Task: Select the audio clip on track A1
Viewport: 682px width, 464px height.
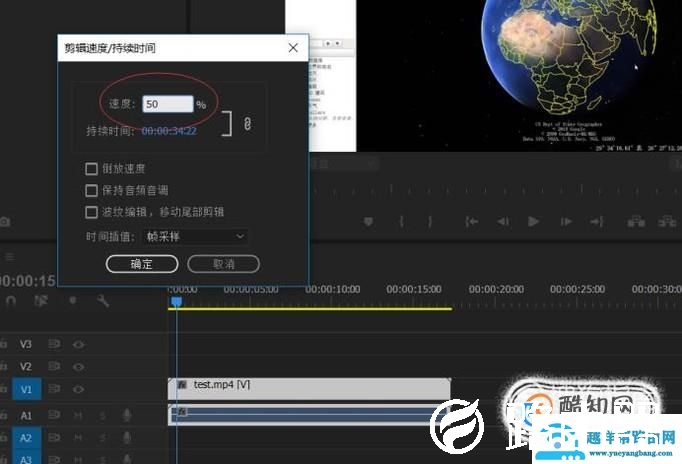Action: point(309,415)
